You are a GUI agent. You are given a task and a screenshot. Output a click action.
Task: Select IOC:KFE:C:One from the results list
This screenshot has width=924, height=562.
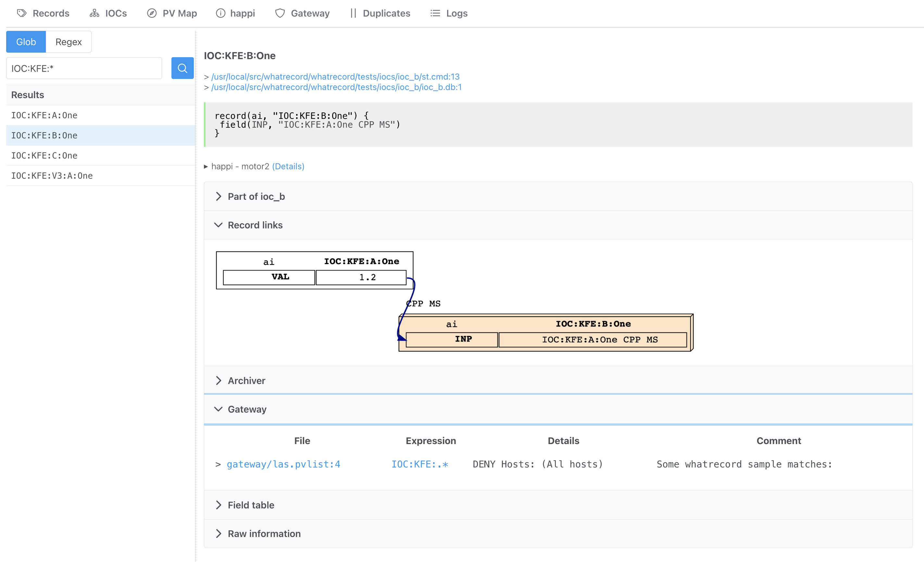(x=44, y=155)
